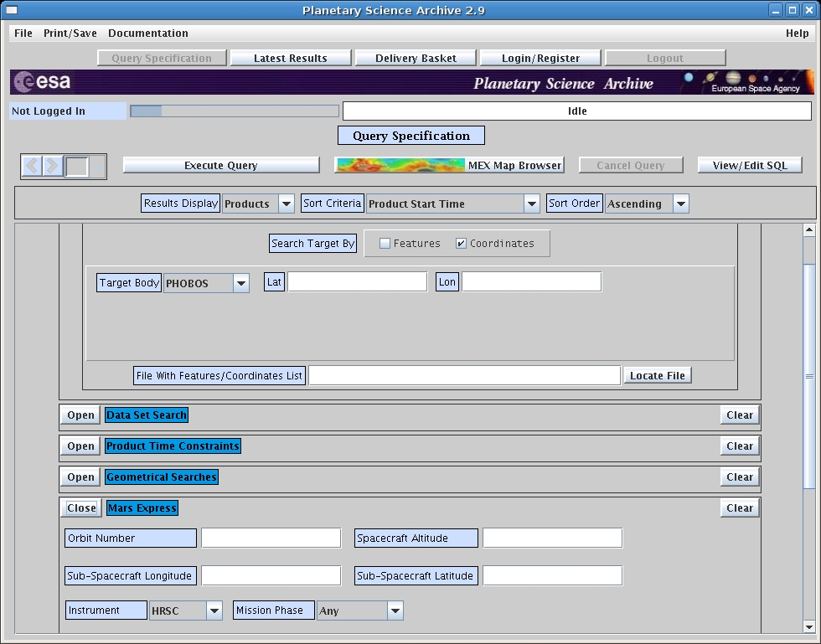Screen dimensions: 821x644
Task: Clear the Mars Express section
Action: pyautogui.click(x=739, y=507)
